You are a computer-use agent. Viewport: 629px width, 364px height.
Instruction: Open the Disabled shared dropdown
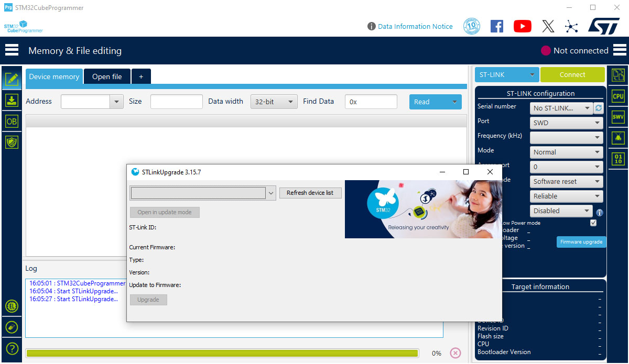coord(561,211)
